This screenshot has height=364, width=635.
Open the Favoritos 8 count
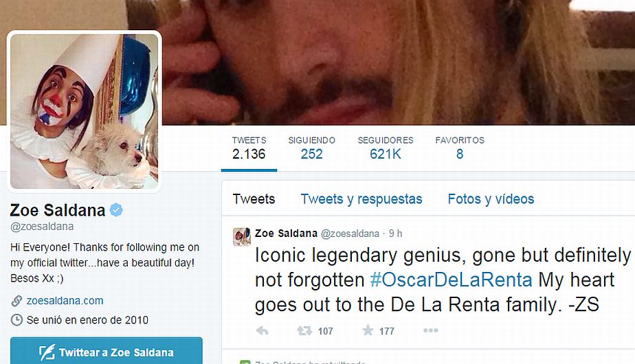[x=460, y=148]
